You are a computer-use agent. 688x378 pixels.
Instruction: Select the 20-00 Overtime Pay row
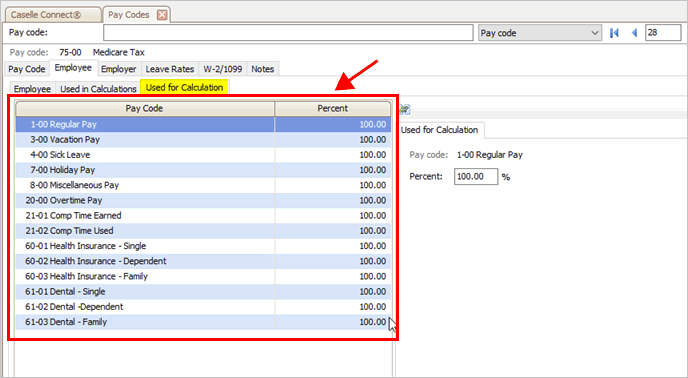click(x=203, y=200)
